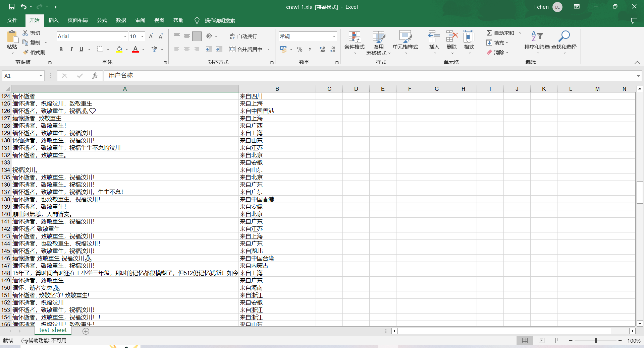The height and width of the screenshot is (348, 644).
Task: Switch to the 插入 Insert tab
Action: [54, 20]
